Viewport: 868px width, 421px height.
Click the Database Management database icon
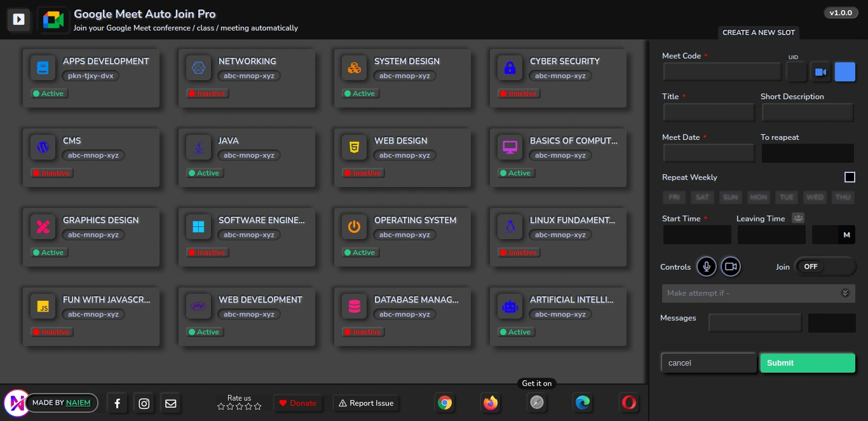tap(354, 307)
